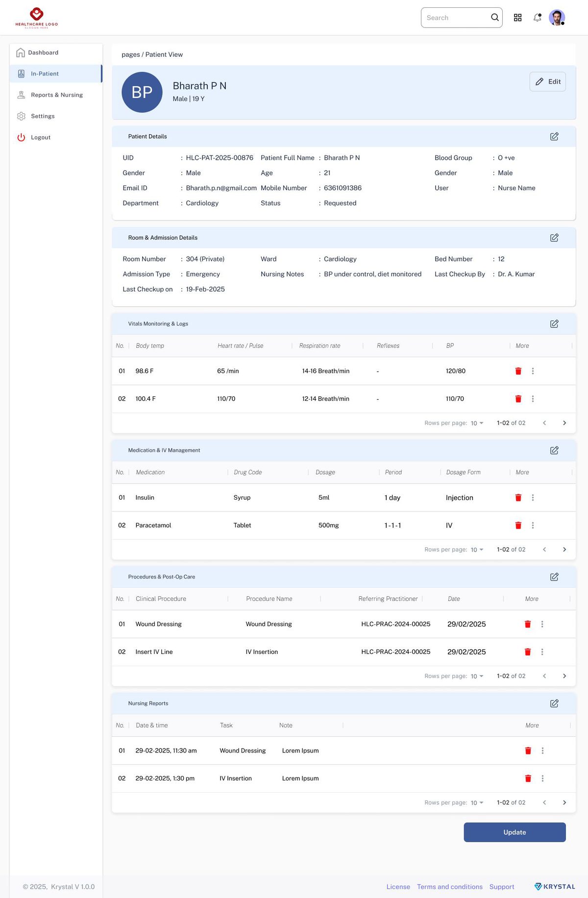588x898 pixels.
Task: Click the Edit button beside patient name
Action: point(548,82)
